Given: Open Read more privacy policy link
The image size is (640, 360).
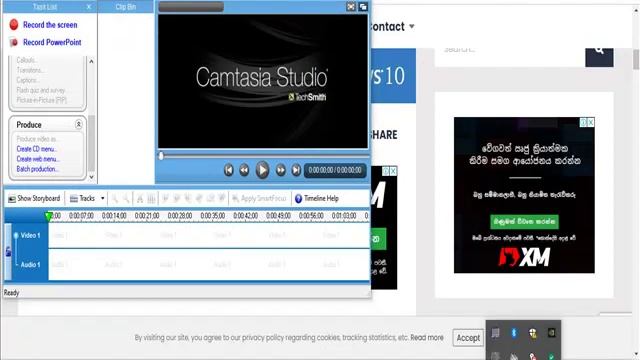Looking at the screenshot, I should tap(427, 338).
